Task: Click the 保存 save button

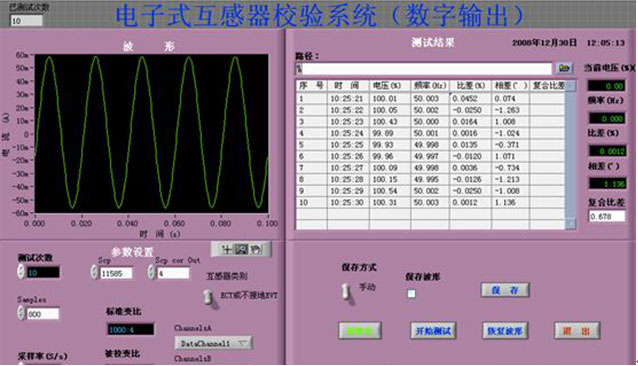Action: click(505, 290)
